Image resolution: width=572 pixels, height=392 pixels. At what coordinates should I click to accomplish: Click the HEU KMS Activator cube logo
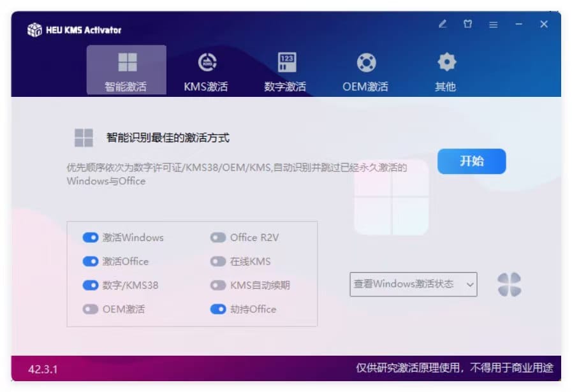click(x=34, y=30)
